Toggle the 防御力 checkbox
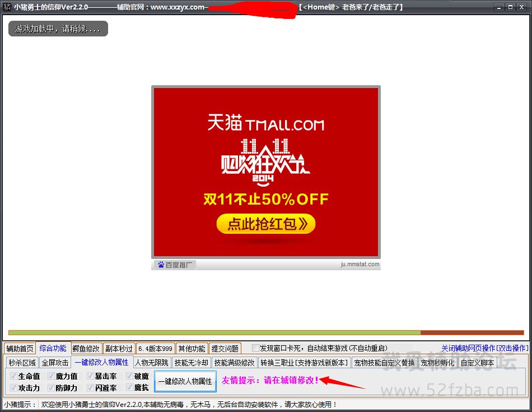Viewport: 532px width, 412px height. (x=51, y=387)
